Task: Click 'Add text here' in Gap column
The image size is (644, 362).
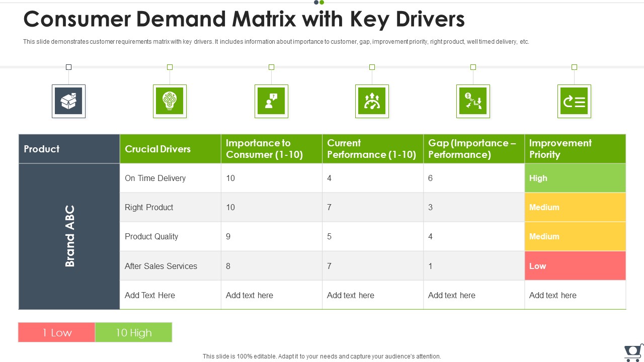Action: (474, 295)
